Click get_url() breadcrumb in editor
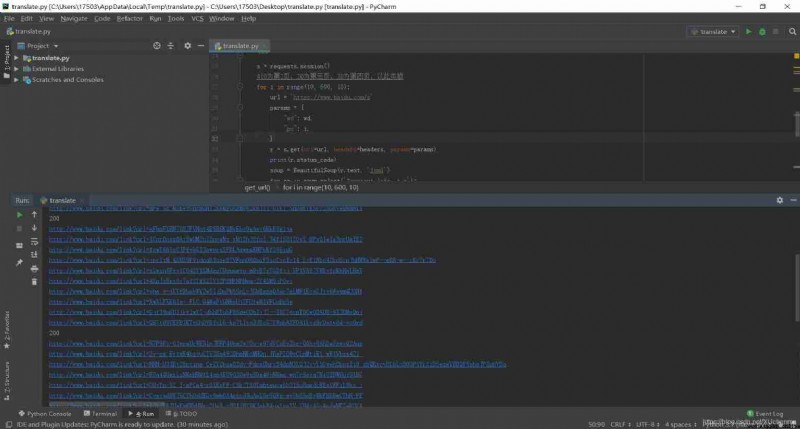This screenshot has width=800, height=429. (x=257, y=188)
